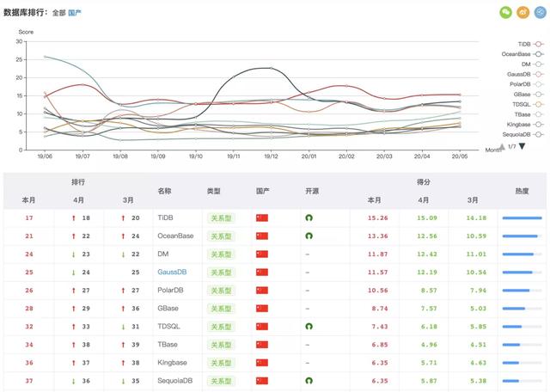Click the blue share icon

[541, 12]
